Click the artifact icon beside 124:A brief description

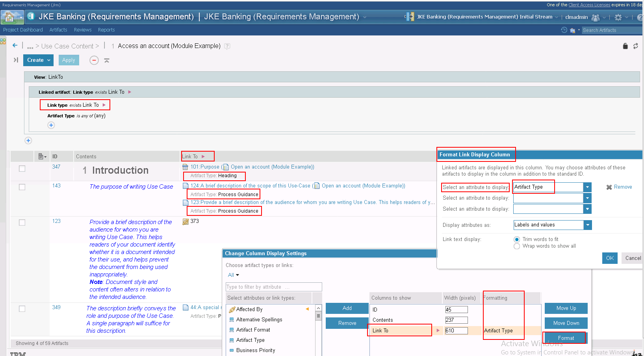click(186, 186)
